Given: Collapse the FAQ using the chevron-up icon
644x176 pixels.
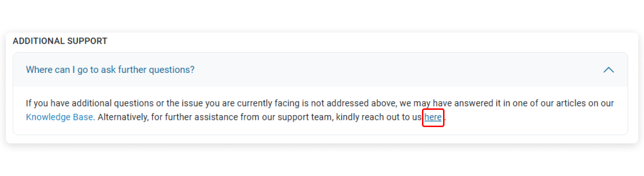Looking at the screenshot, I should click(609, 70).
